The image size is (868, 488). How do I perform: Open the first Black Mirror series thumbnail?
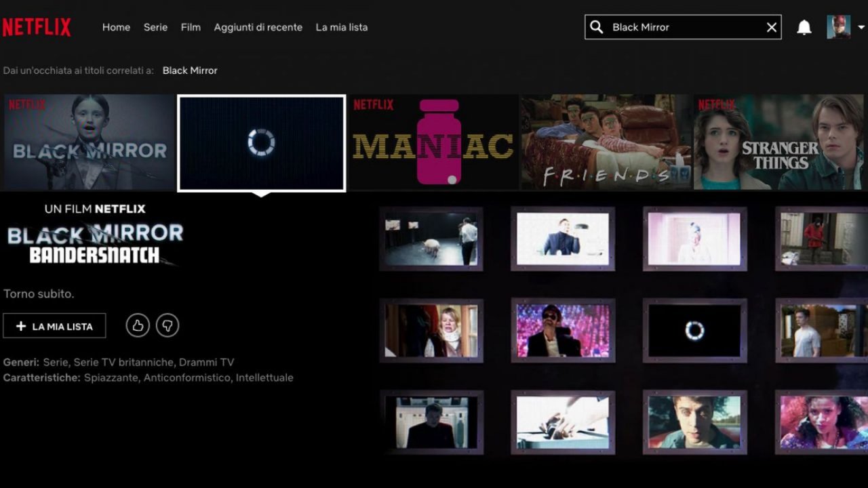[89, 142]
